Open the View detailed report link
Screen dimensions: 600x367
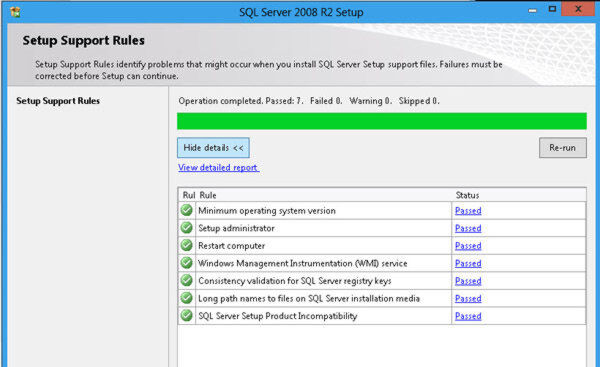[218, 168]
